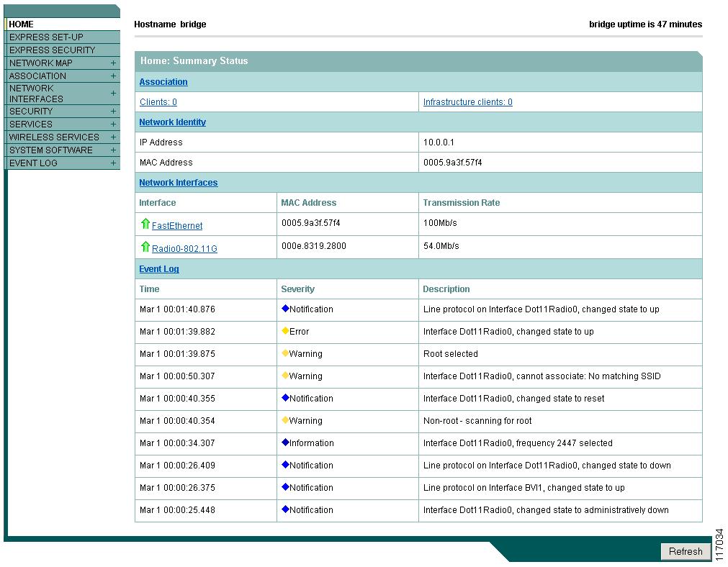
Task: Click blue diamond in 00:00:26.409 row
Action: [x=285, y=464]
